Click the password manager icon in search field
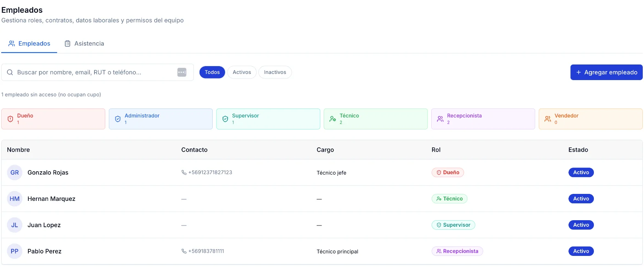This screenshot has width=644, height=267. [x=182, y=72]
